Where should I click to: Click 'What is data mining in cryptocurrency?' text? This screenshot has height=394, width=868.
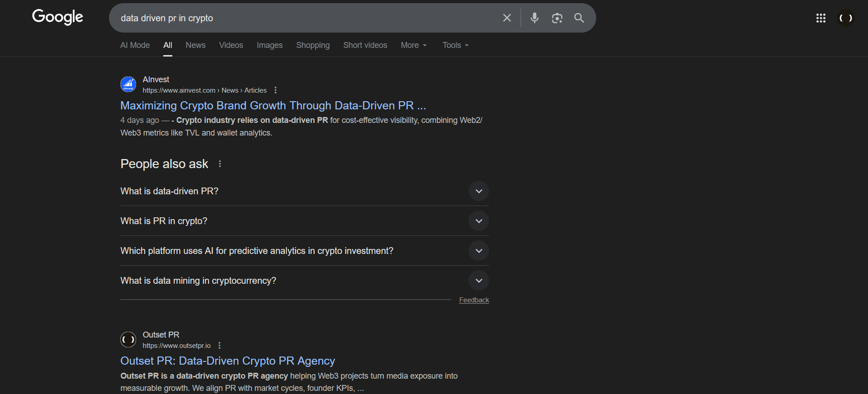click(198, 281)
